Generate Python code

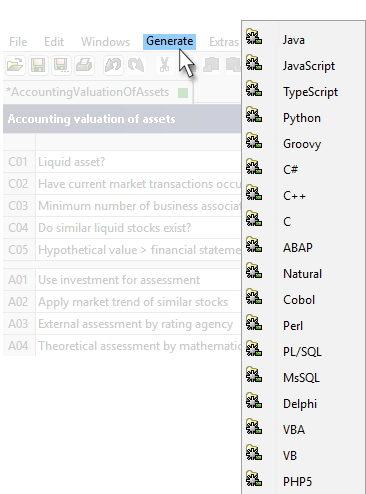[303, 118]
